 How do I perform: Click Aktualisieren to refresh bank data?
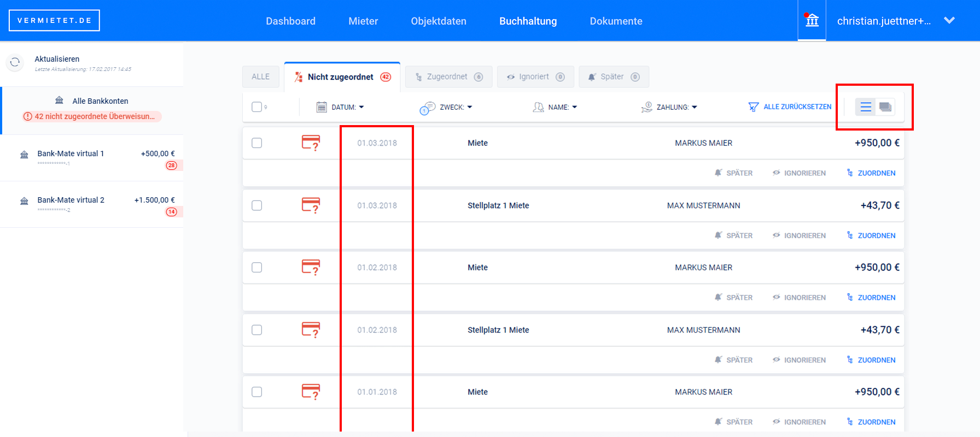click(57, 59)
